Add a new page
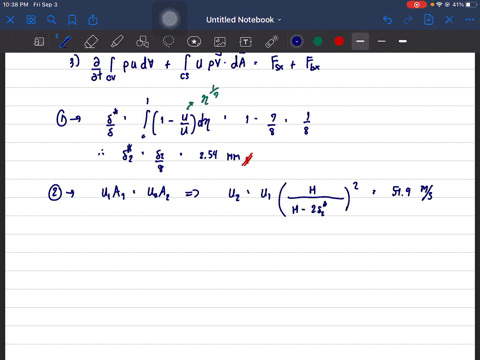Image resolution: width=480 pixels, height=360 pixels. (x=428, y=20)
